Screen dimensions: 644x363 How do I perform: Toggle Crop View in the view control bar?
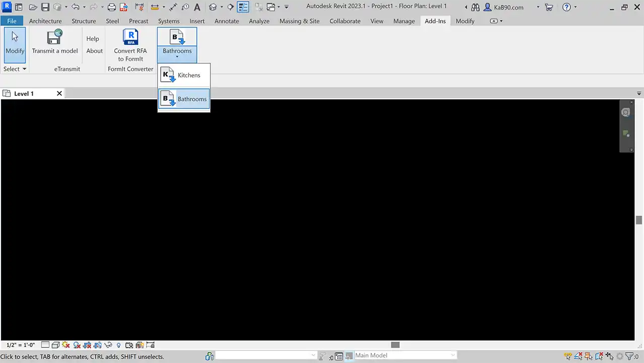(x=88, y=345)
